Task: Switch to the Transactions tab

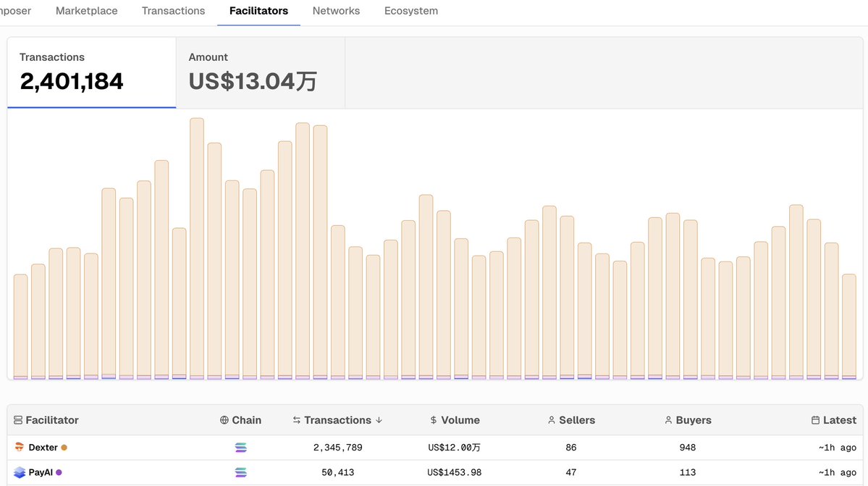Action: pyautogui.click(x=173, y=11)
